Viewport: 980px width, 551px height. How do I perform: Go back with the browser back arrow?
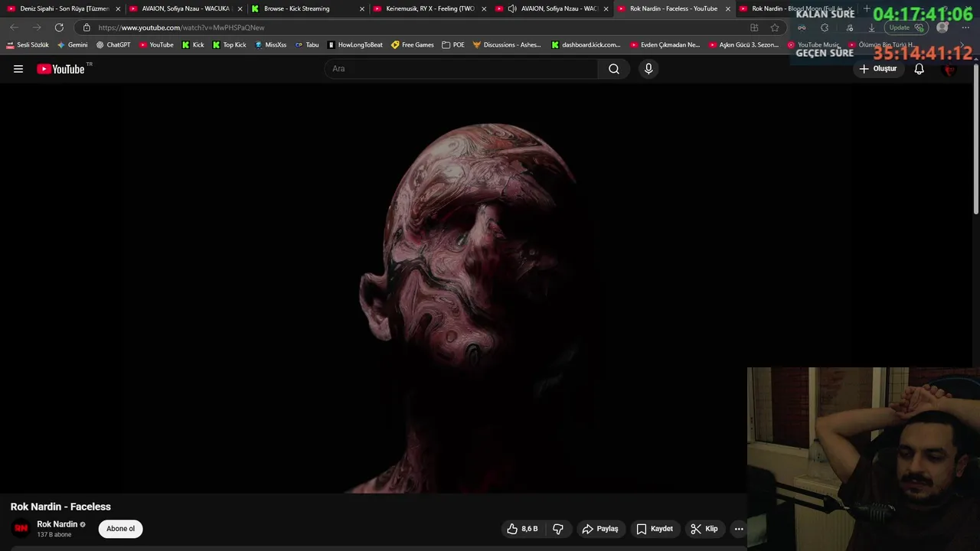click(14, 28)
